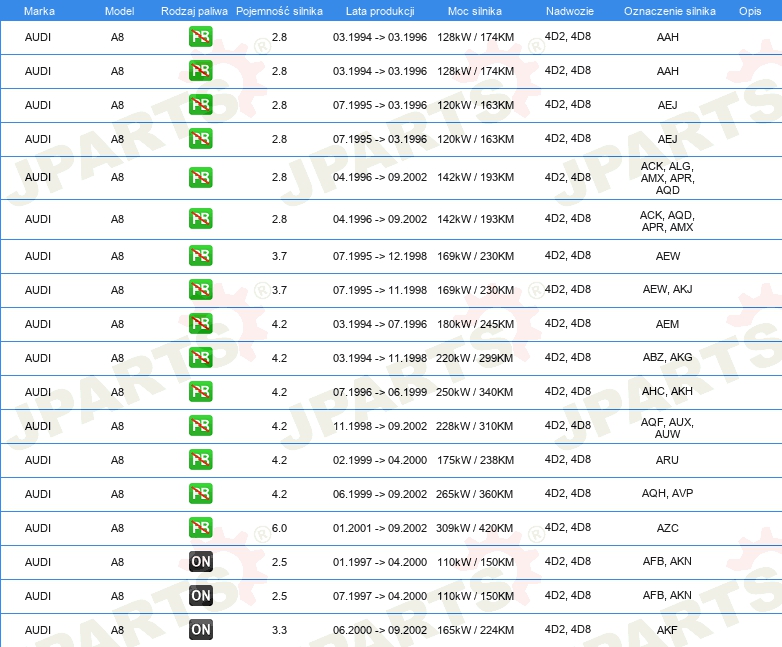This screenshot has height=647, width=782.
Task: Click the Marka column header
Action: pos(39,11)
